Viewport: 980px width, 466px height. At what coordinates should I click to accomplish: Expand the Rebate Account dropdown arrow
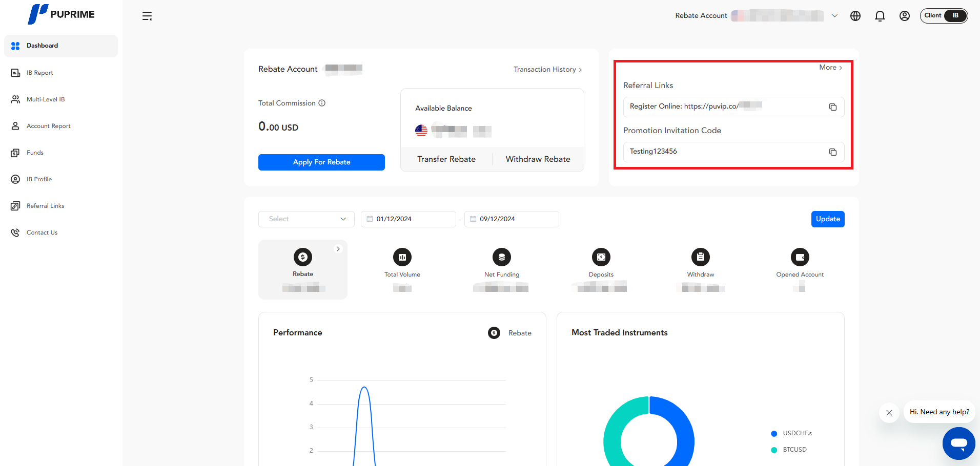pyautogui.click(x=834, y=16)
